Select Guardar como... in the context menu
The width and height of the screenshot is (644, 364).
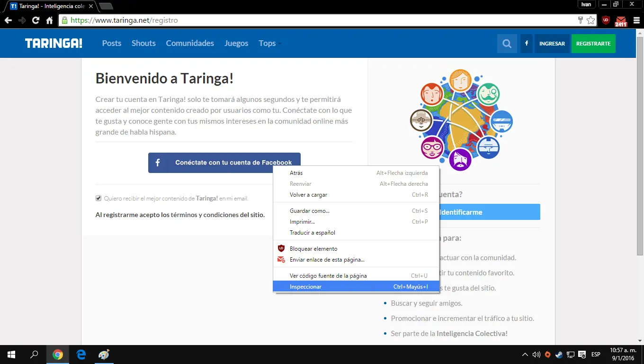(356, 211)
